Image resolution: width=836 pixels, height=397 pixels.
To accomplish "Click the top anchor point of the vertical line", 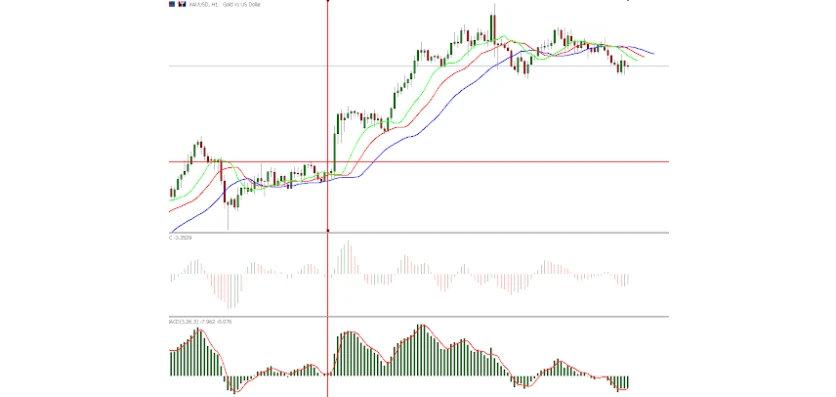I will [327, 1].
